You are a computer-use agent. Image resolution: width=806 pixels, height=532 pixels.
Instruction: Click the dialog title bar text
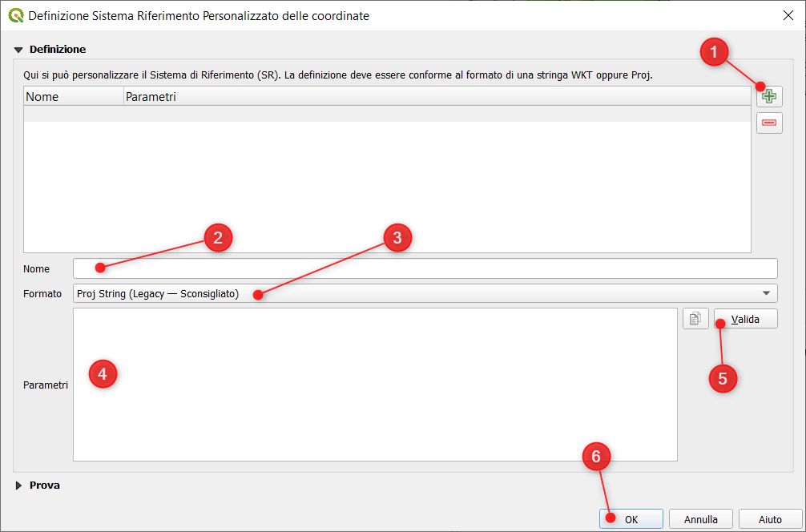point(199,15)
